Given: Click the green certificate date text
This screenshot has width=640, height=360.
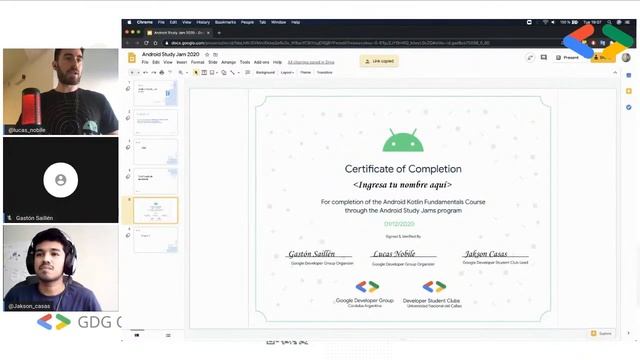Looking at the screenshot, I should point(399,224).
